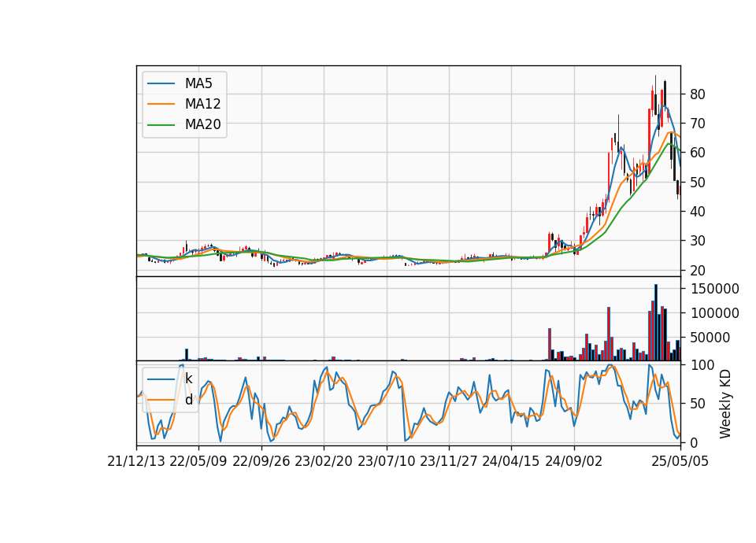This screenshot has width=756, height=543.
Task: Click the MA5 legend label
Action: 198,83
